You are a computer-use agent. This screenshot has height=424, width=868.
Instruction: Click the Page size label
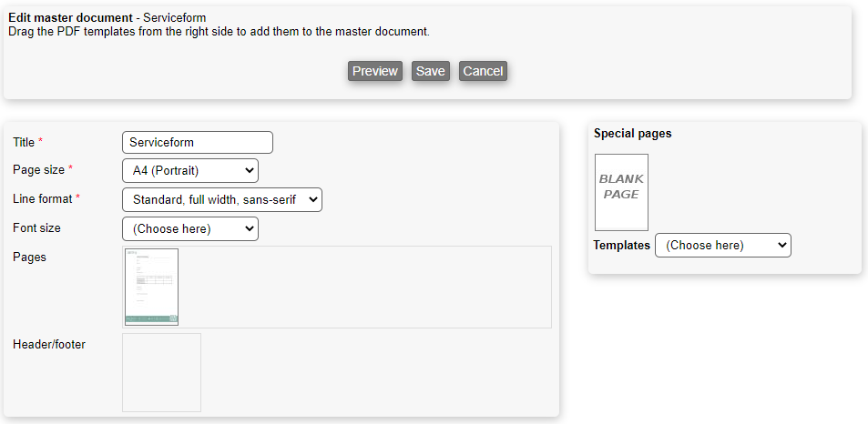pos(38,170)
